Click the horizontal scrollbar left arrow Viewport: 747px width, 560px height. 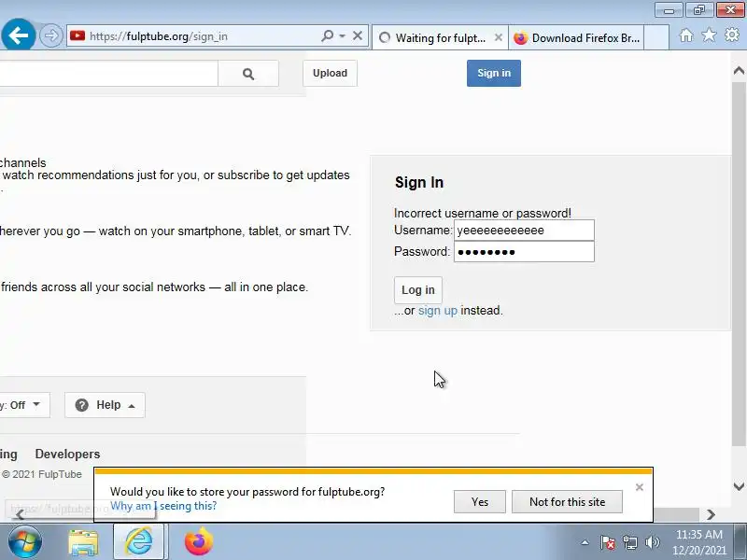click(19, 514)
